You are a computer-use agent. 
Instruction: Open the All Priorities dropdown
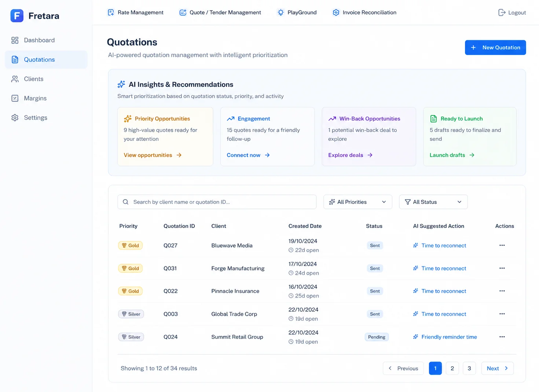pyautogui.click(x=358, y=202)
